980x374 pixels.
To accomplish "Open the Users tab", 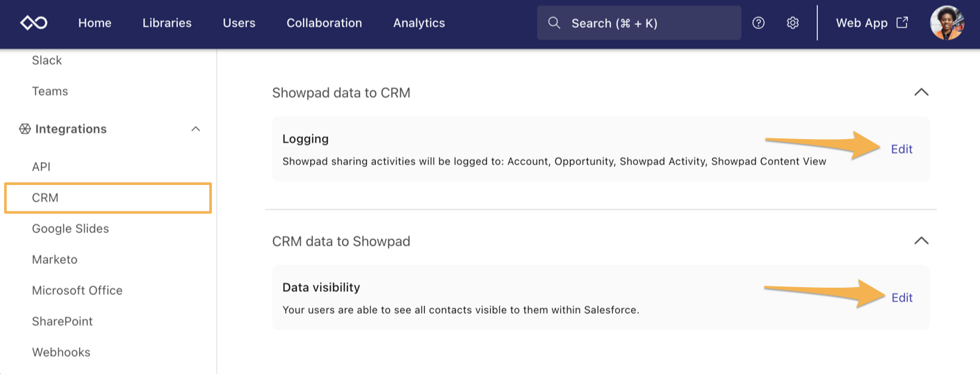I will coord(239,23).
